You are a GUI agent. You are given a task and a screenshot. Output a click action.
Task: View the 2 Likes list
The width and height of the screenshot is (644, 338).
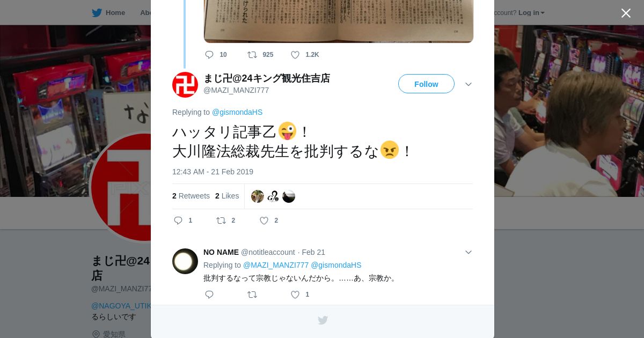(227, 196)
